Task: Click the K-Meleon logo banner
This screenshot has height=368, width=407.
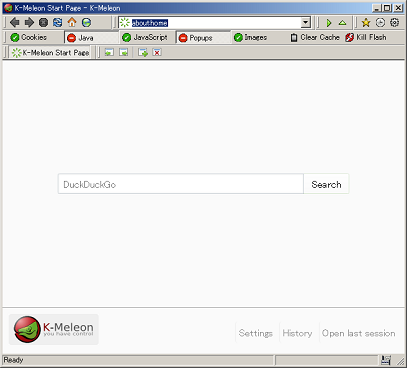Action: (54, 329)
